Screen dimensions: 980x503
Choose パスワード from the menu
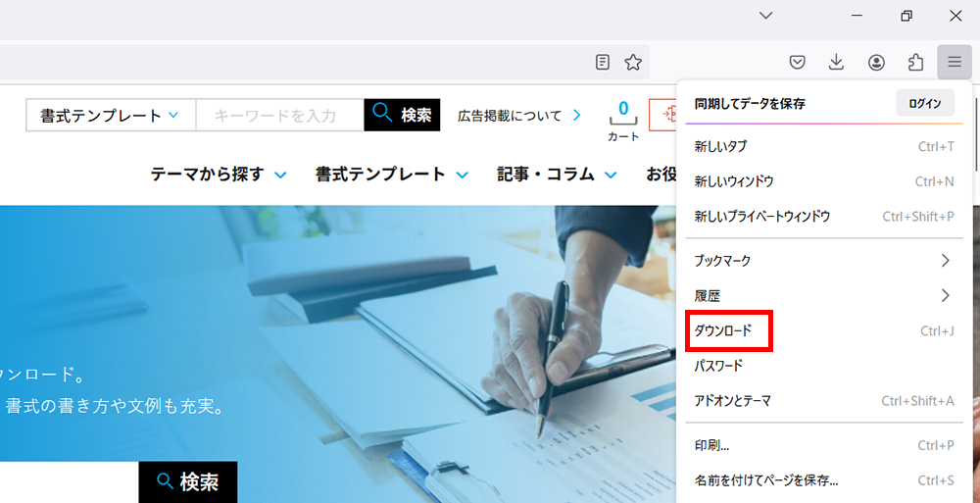click(824, 366)
